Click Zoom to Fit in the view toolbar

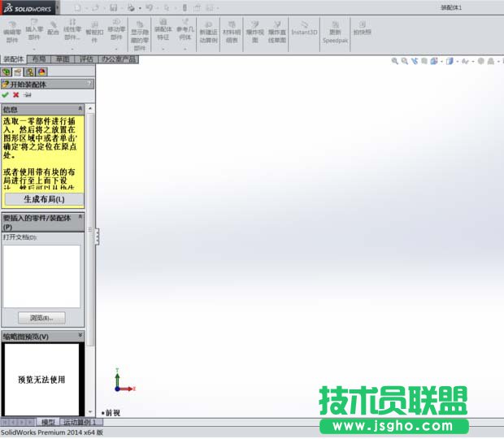394,61
